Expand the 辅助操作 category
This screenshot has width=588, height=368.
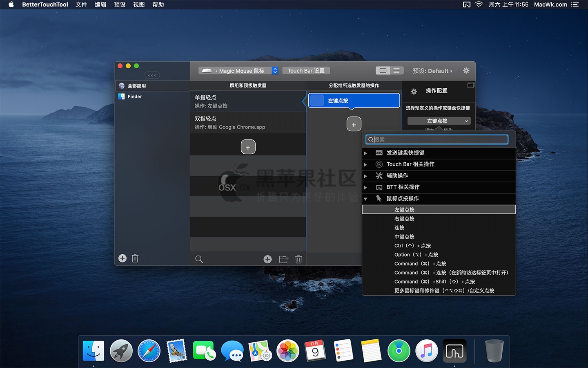(x=365, y=176)
